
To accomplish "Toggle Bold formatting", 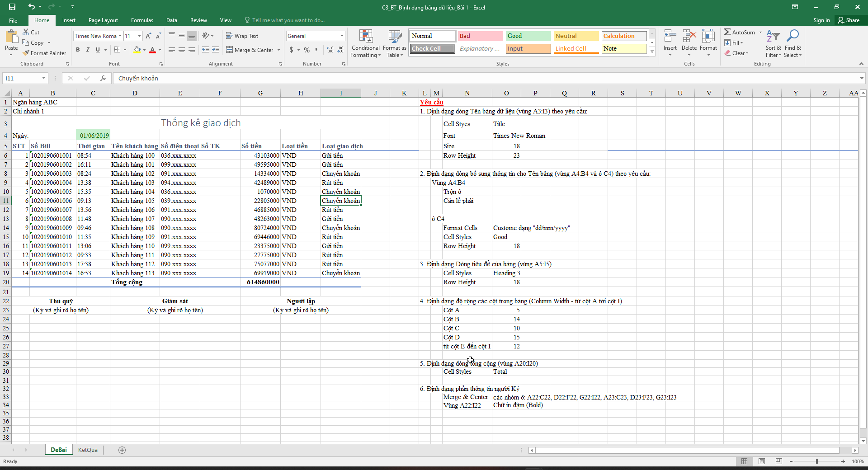I will [78, 50].
